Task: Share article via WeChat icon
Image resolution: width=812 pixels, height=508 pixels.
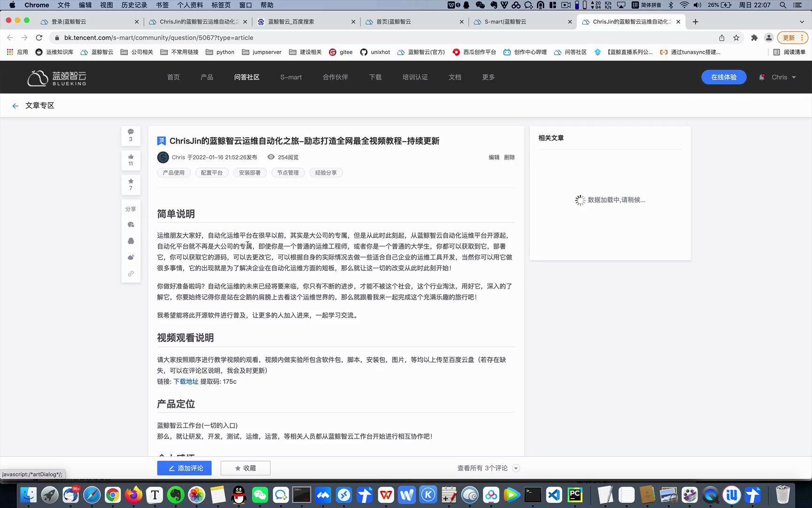Action: click(131, 224)
